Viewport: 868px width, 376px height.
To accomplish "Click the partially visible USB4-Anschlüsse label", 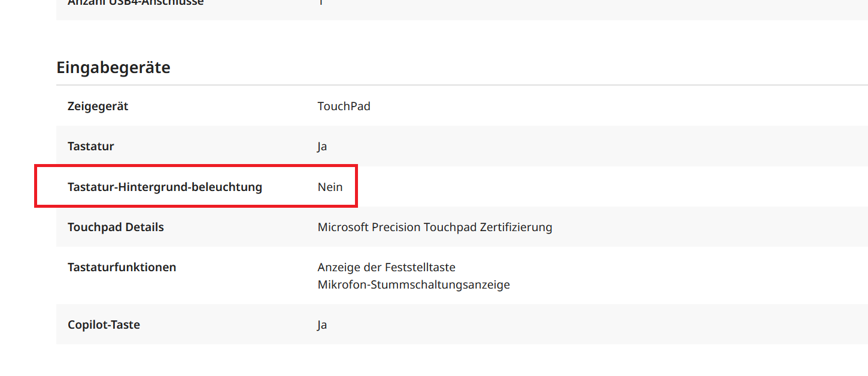I will click(135, 3).
